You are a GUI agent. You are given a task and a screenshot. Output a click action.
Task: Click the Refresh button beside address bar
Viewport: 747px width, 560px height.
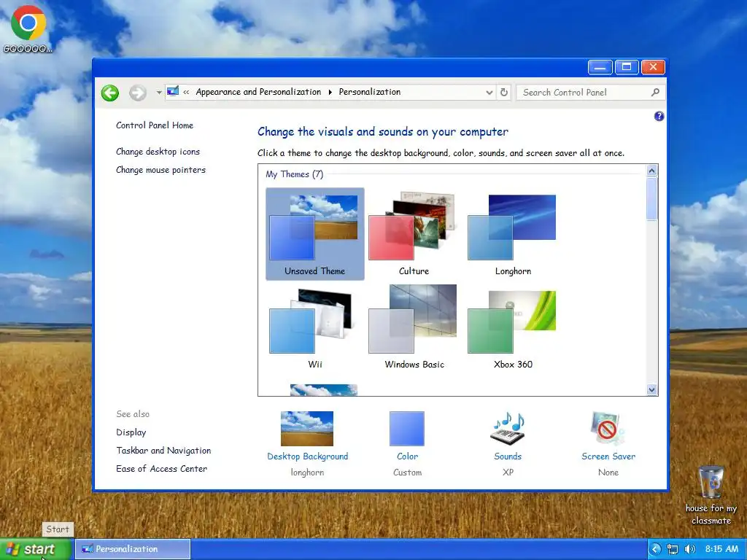pos(504,93)
